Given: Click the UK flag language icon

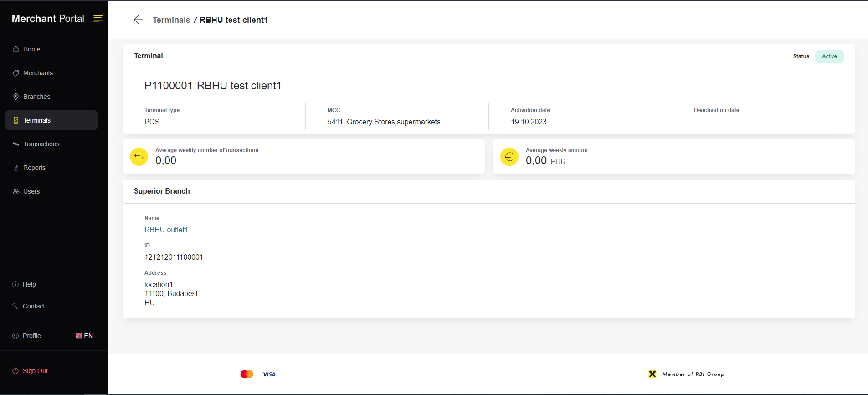Looking at the screenshot, I should point(79,336).
